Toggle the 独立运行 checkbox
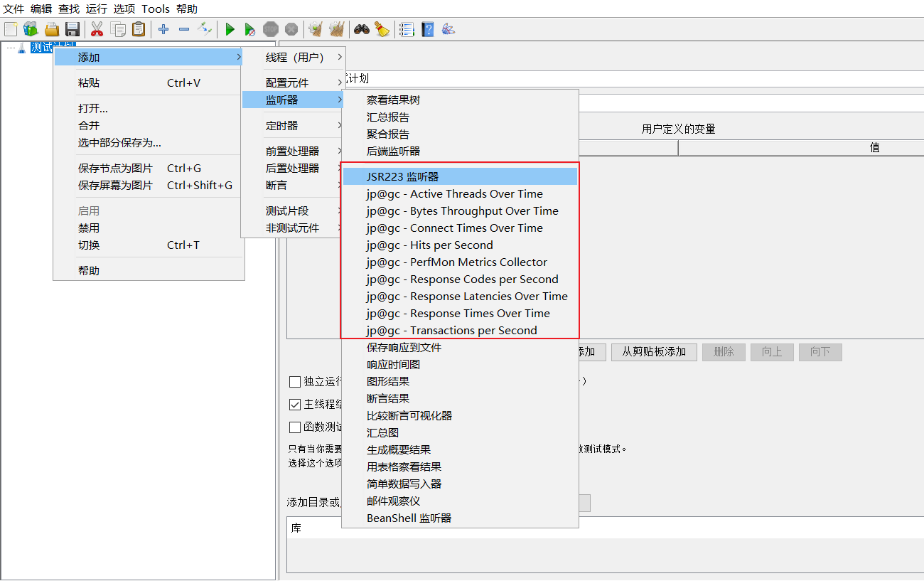924x581 pixels. (295, 382)
